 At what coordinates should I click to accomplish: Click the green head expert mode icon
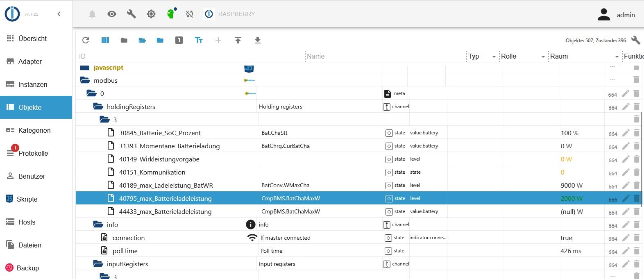coord(170,14)
